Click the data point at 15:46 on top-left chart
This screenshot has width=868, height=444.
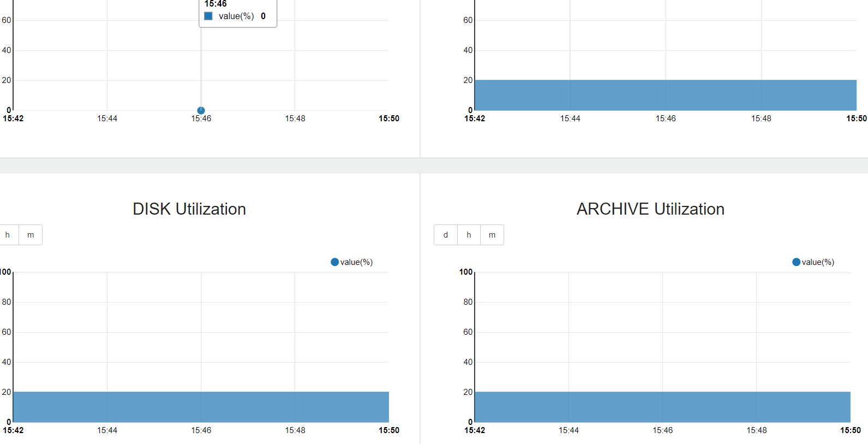point(201,110)
